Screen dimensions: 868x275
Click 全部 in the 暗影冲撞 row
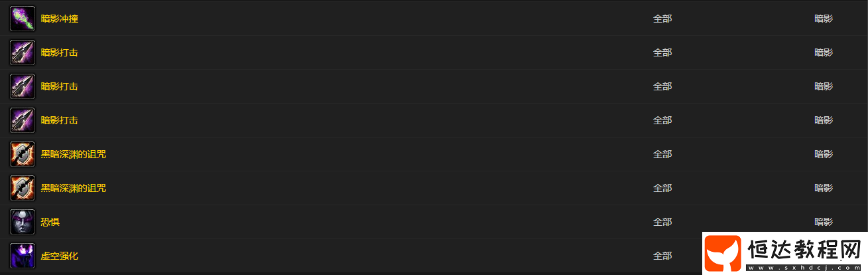pyautogui.click(x=662, y=19)
